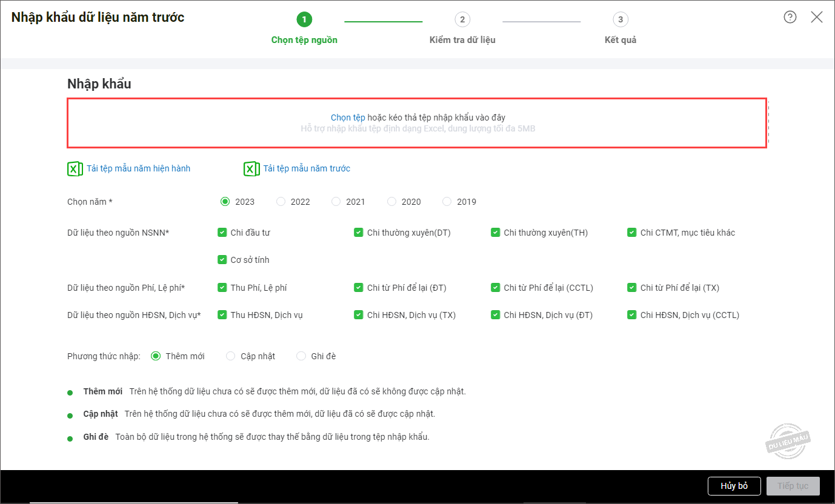835x504 pixels.
Task: Uncheck Chi đầu tư checkbox
Action: [x=222, y=233]
